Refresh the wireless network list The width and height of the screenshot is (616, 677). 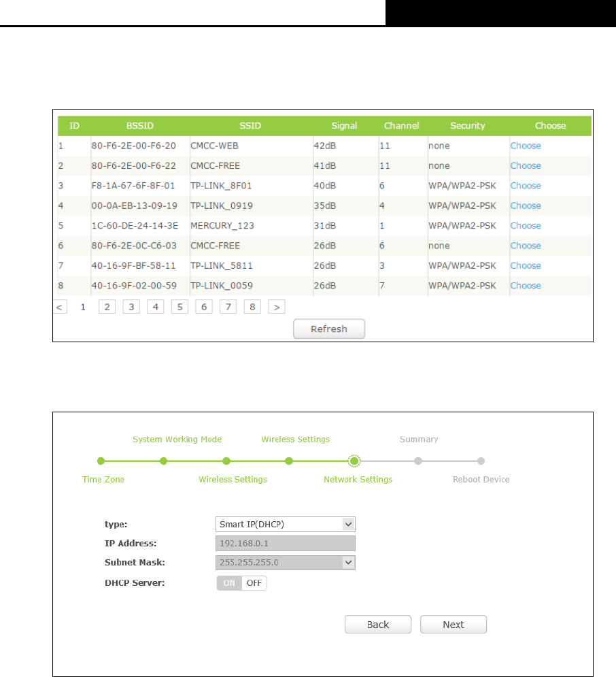(329, 329)
